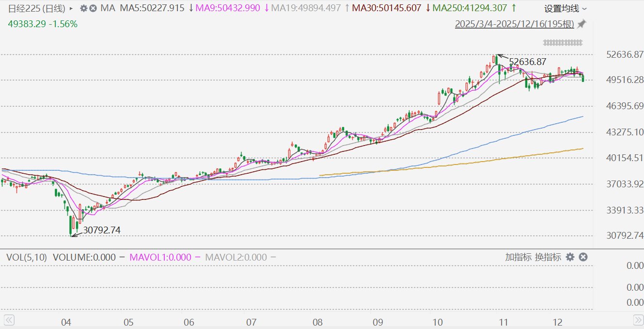This screenshot has height=329, width=644.
Task: Expand the triangle next to 日经225 (日线)
Action: pos(71,9)
